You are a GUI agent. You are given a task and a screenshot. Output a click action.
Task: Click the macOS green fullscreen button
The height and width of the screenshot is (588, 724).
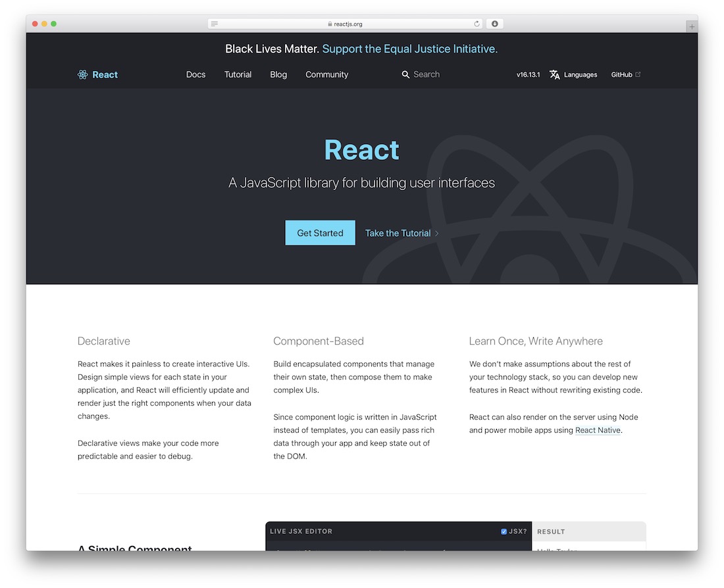(53, 24)
